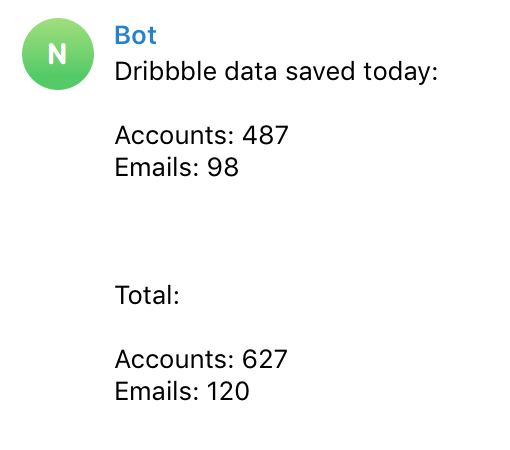The image size is (510, 450).
Task: Click the 'Emails' label above Total
Action: tap(154, 167)
